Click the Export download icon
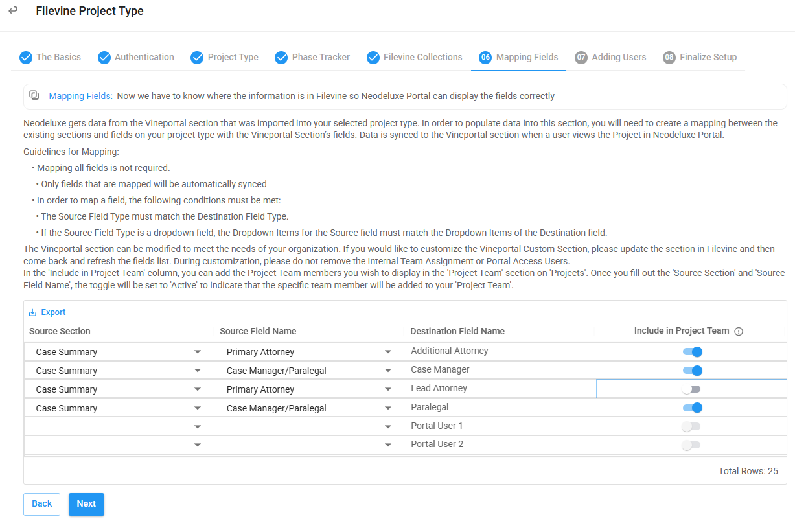 click(32, 312)
